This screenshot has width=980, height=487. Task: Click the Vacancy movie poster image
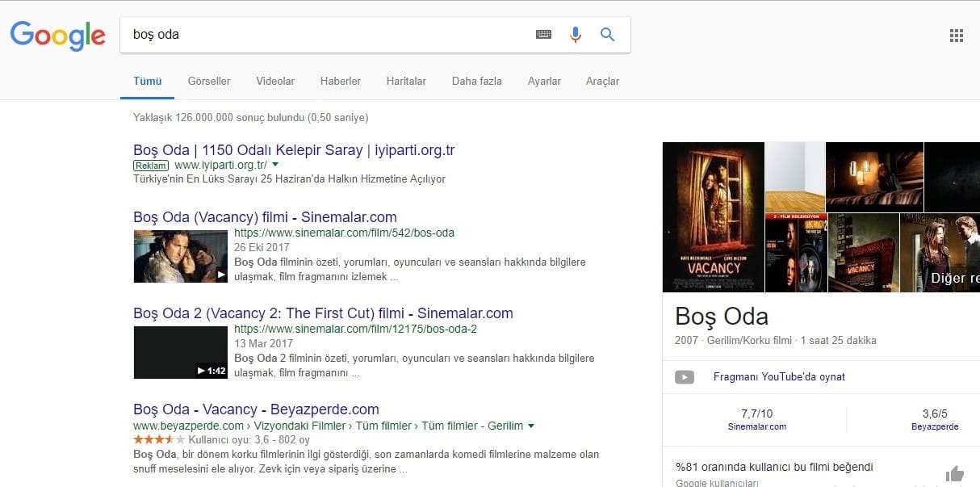(713, 216)
